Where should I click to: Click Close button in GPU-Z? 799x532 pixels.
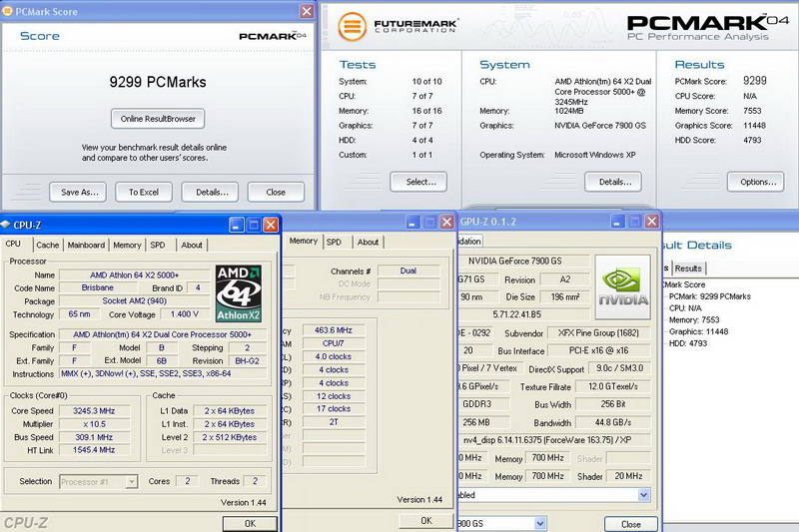pos(631,524)
